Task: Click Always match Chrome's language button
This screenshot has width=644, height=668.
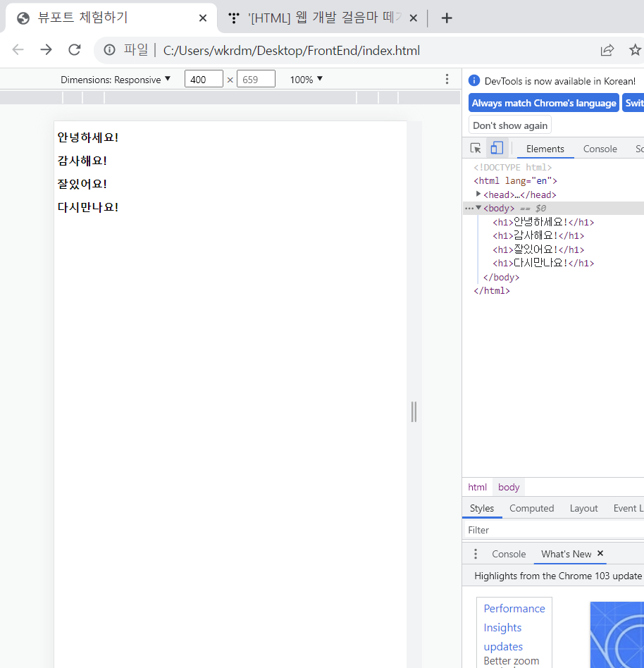Action: 544,103
